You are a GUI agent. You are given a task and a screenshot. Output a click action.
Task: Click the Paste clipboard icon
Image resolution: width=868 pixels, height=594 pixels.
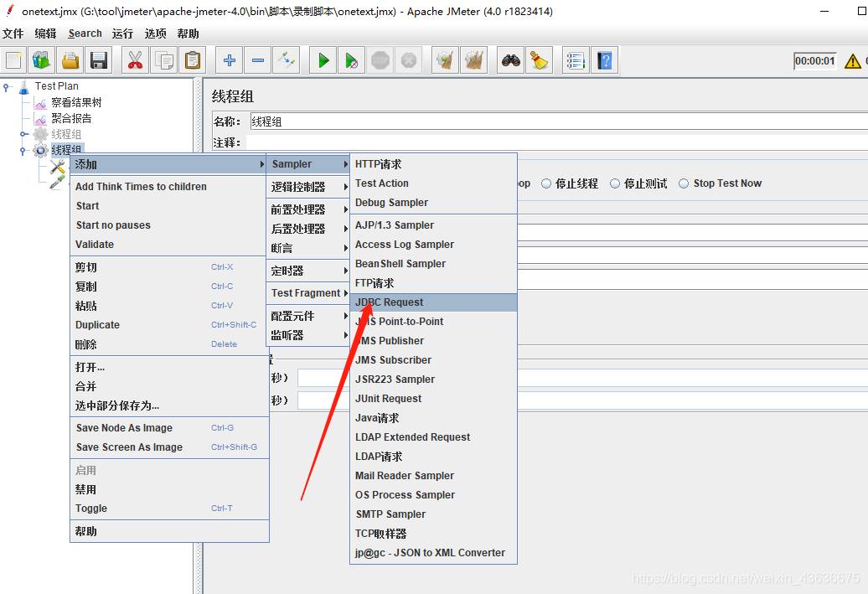click(x=193, y=60)
